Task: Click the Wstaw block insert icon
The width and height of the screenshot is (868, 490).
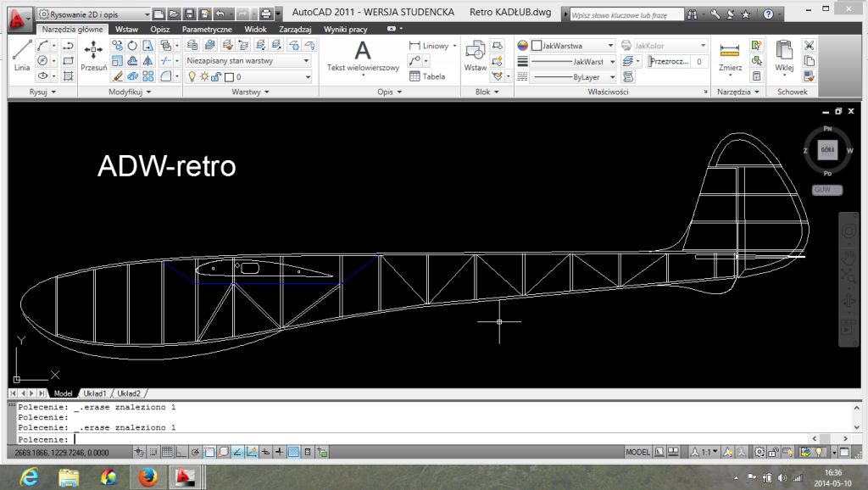Action: (476, 55)
